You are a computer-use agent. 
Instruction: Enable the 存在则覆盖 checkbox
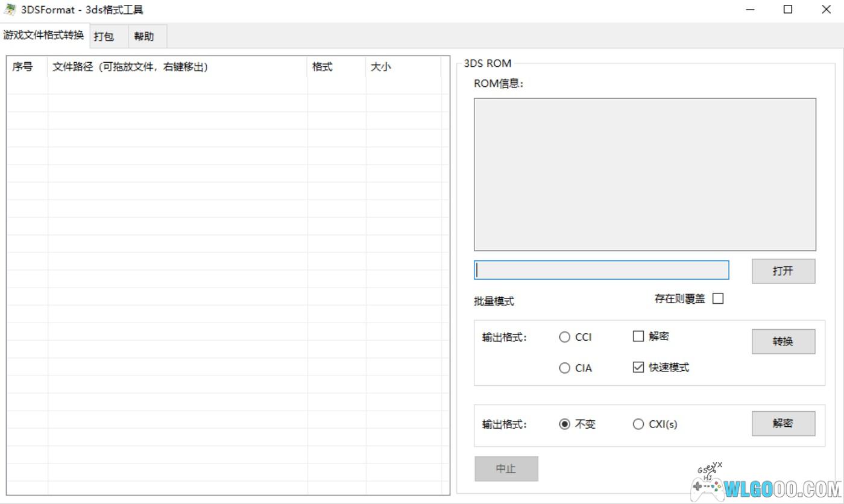[718, 298]
